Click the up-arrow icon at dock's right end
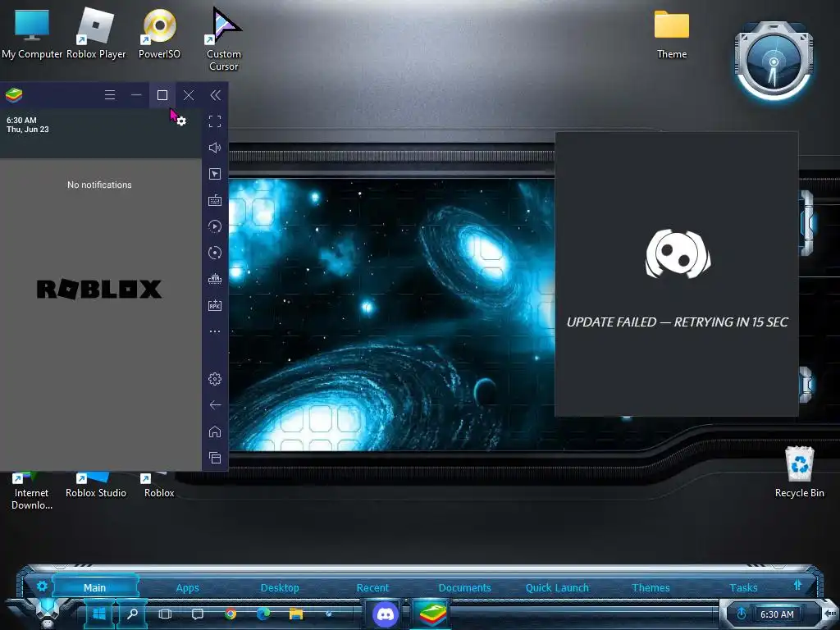Viewport: 840px width, 630px height. (797, 585)
